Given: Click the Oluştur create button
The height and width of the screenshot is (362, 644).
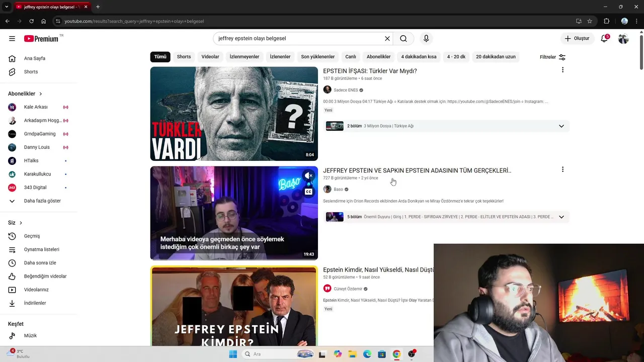Looking at the screenshot, I should [x=577, y=39].
